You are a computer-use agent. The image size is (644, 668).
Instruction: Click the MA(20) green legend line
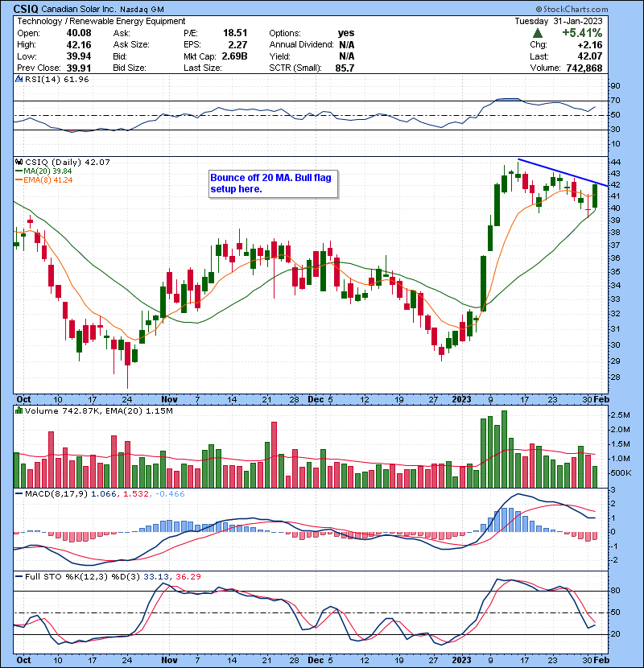tap(19, 171)
